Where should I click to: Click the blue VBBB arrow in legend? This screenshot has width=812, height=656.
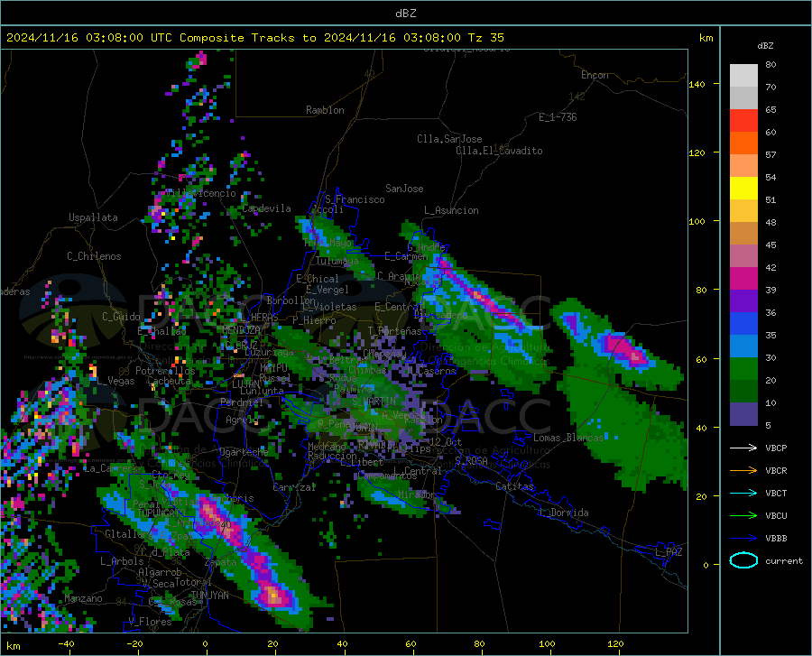743,539
